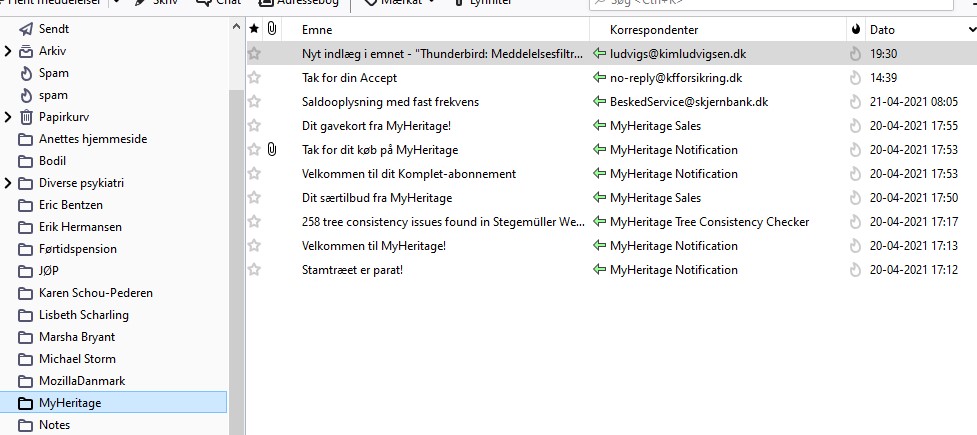Sort by the star column header
This screenshot has width=977, height=435.
[x=254, y=29]
